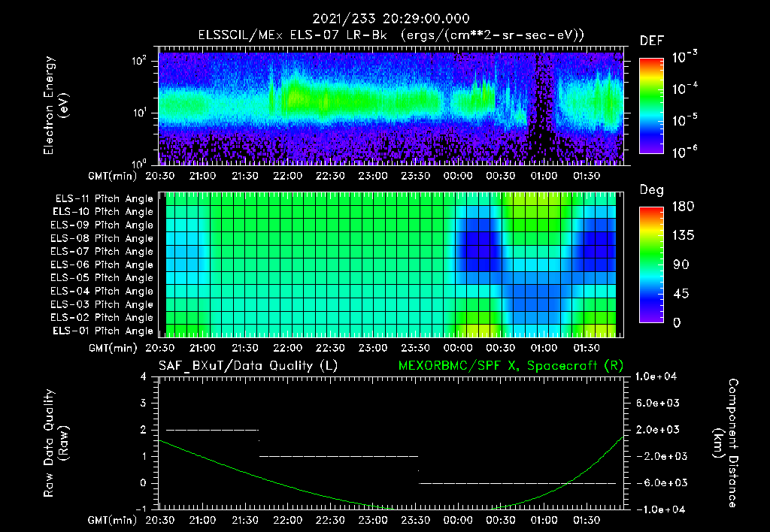Select the ELS-04 Pitch Angle row label
This screenshot has width=770, height=532.
tap(102, 291)
